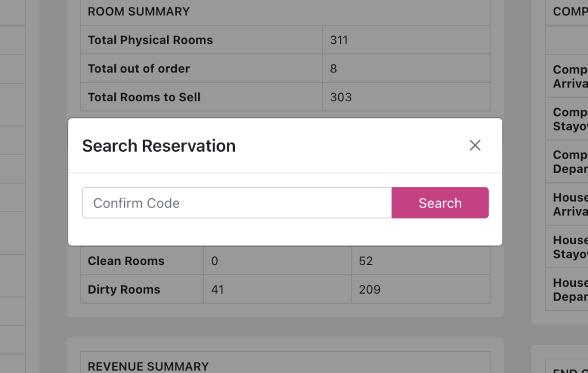The width and height of the screenshot is (588, 373).
Task: Select the Clean Rooms row label
Action: coord(126,261)
